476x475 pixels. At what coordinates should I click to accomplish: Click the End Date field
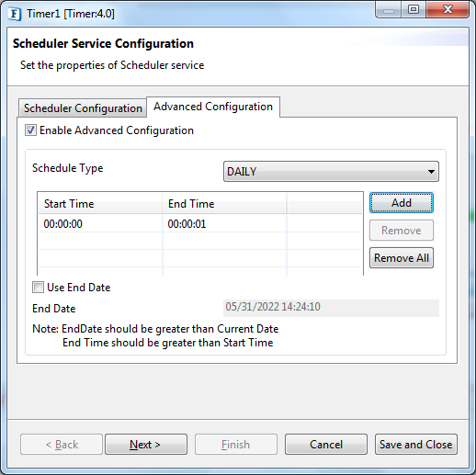(331, 308)
